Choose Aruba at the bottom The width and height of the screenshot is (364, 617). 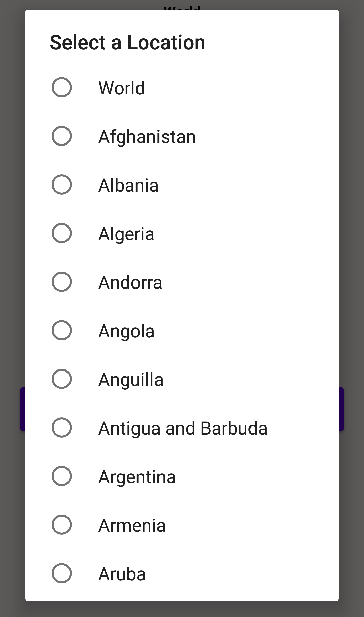click(x=61, y=573)
